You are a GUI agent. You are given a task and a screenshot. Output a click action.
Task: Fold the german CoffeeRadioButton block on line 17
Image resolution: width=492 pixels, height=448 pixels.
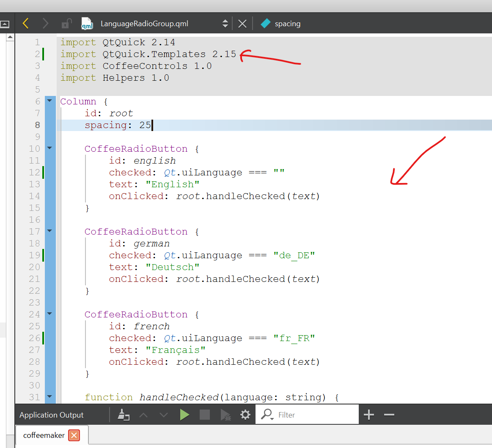coord(49,231)
